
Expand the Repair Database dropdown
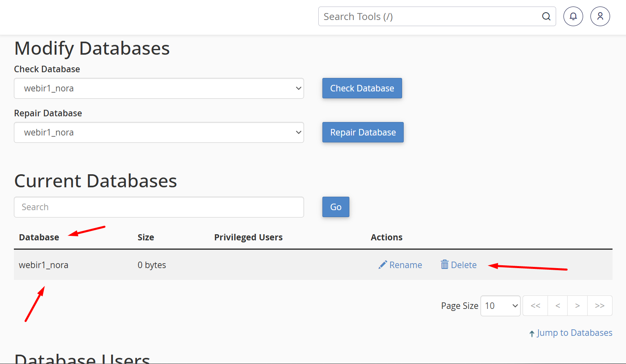[x=159, y=132]
